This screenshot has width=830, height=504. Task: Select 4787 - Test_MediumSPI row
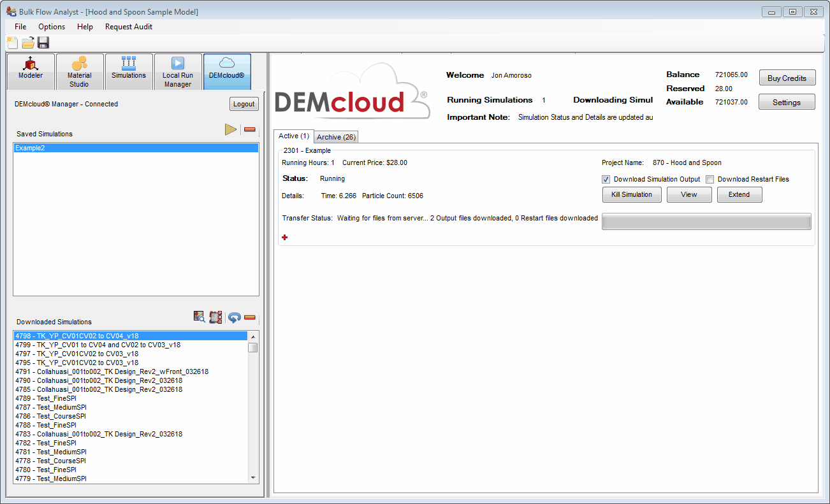(131, 407)
